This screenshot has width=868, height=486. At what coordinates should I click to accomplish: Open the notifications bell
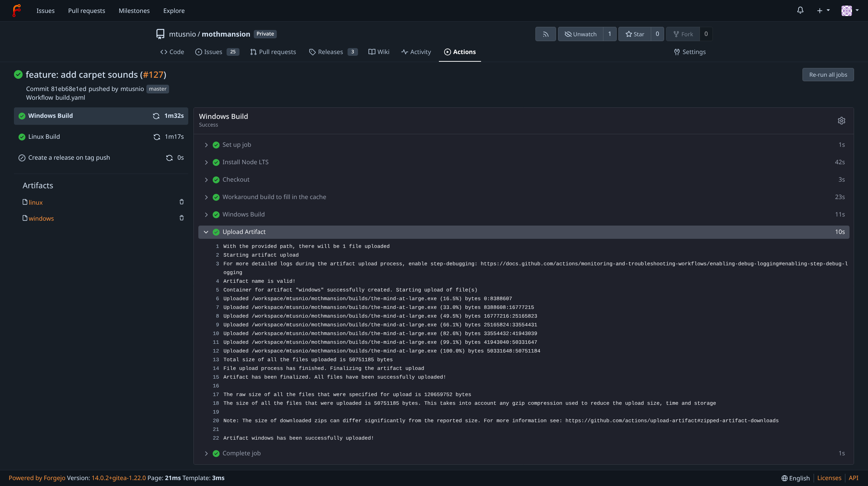800,10
